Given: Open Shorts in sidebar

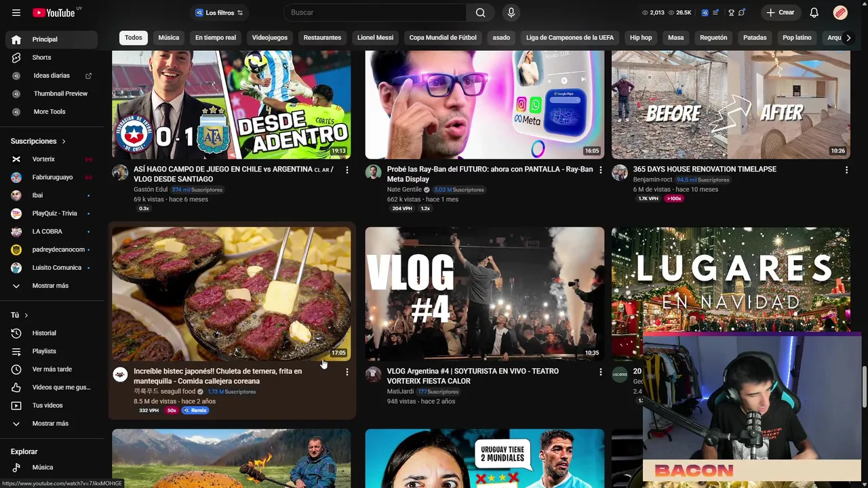Looking at the screenshot, I should click(x=53, y=58).
